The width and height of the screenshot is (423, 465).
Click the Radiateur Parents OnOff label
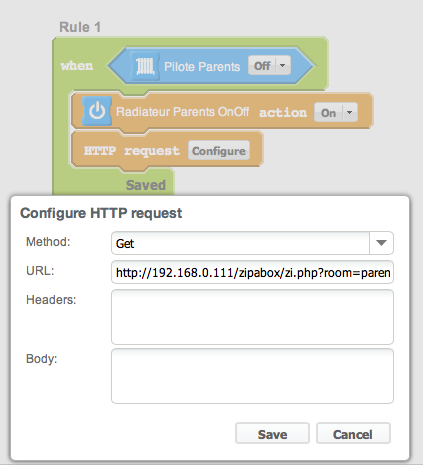point(182,112)
